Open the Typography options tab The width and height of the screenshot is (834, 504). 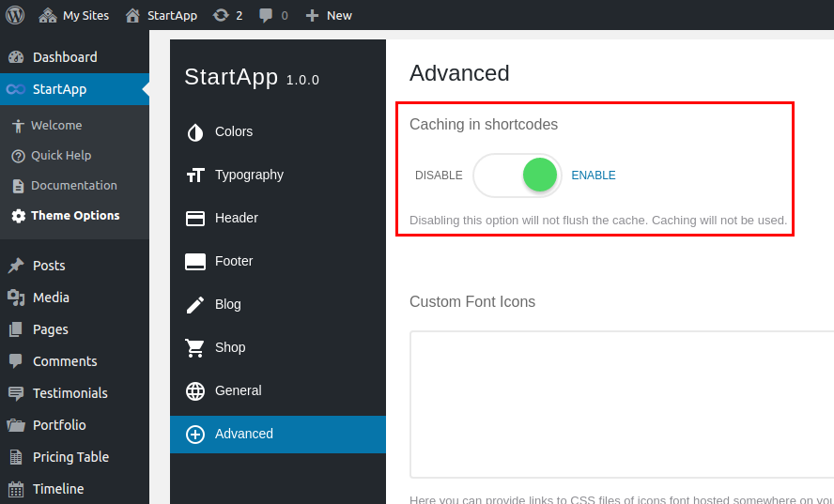[x=278, y=175]
